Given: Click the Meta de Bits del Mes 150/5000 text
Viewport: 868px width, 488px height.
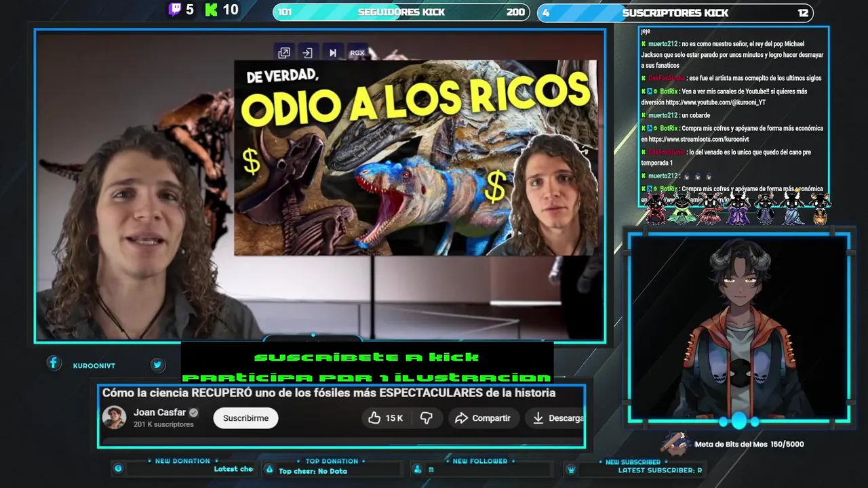Looking at the screenshot, I should tap(749, 445).
